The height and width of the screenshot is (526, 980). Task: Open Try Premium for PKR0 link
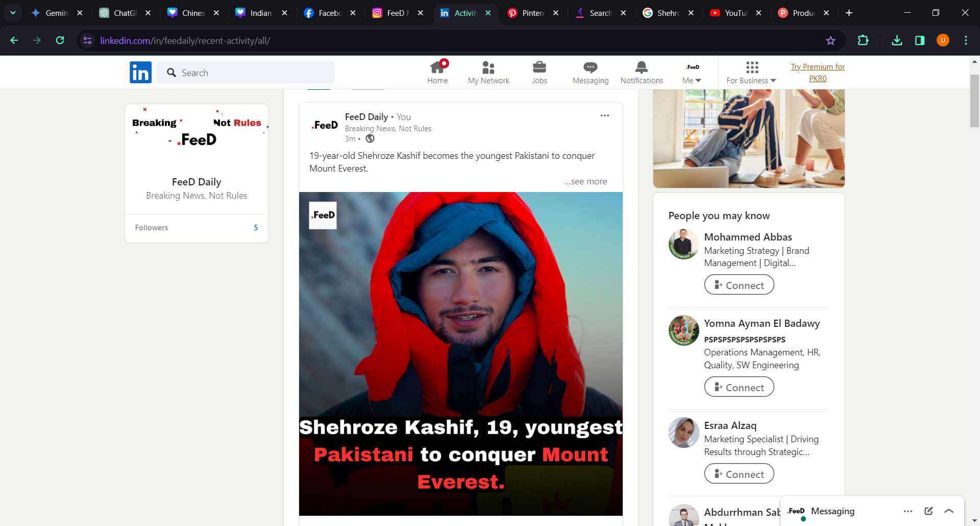coord(817,72)
